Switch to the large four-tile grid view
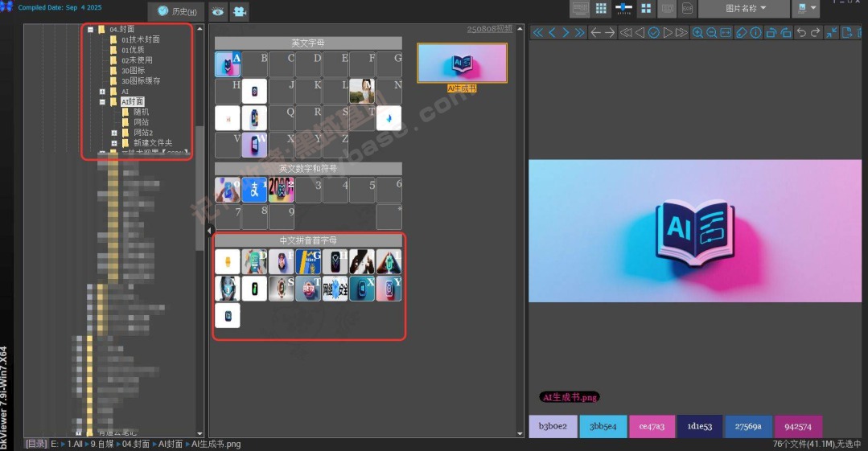 point(646,8)
